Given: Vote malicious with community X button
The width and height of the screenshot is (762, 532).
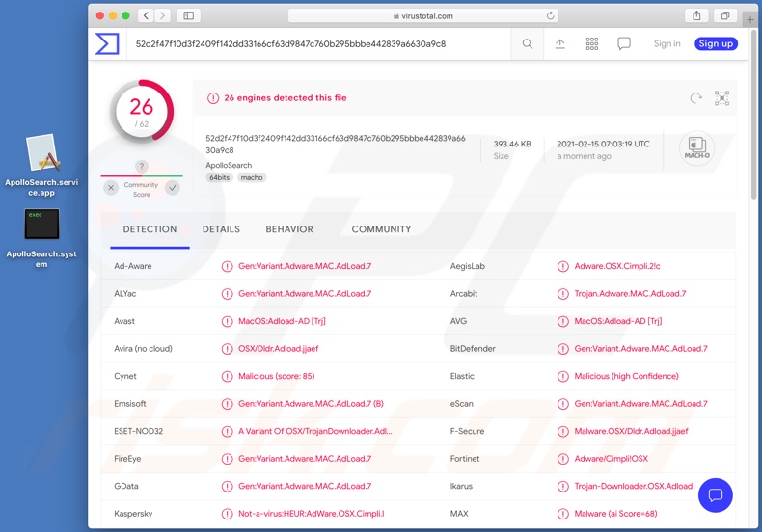Looking at the screenshot, I should pyautogui.click(x=111, y=188).
